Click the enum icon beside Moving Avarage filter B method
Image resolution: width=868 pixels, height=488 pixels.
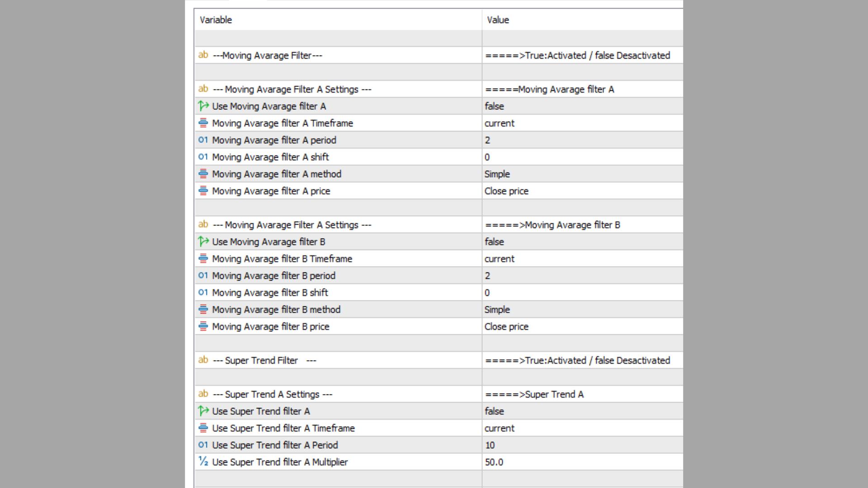(x=203, y=310)
